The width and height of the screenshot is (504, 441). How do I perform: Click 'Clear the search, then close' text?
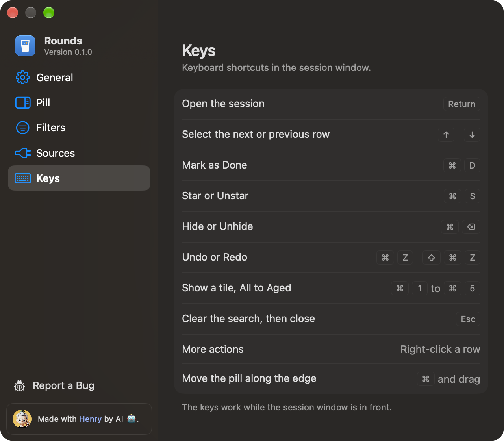click(x=248, y=319)
